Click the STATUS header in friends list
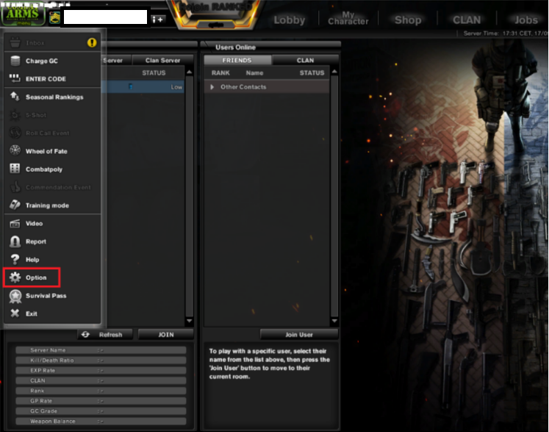The height and width of the screenshot is (432, 549). [x=312, y=73]
